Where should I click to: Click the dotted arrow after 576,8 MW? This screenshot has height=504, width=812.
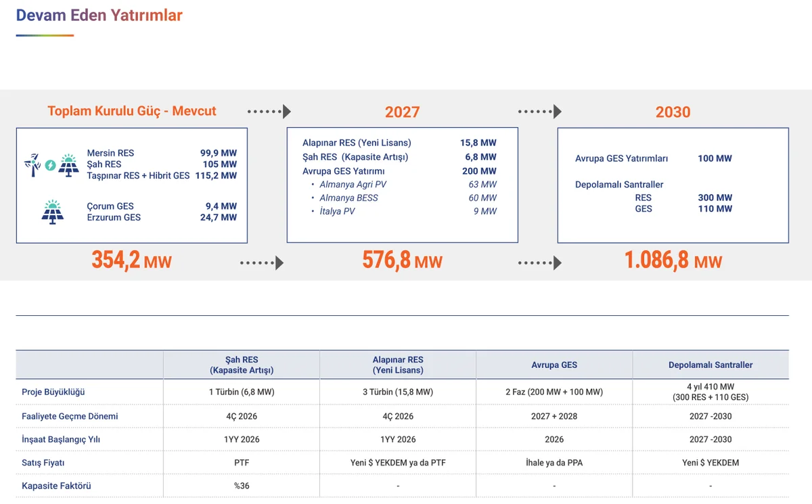pyautogui.click(x=539, y=262)
